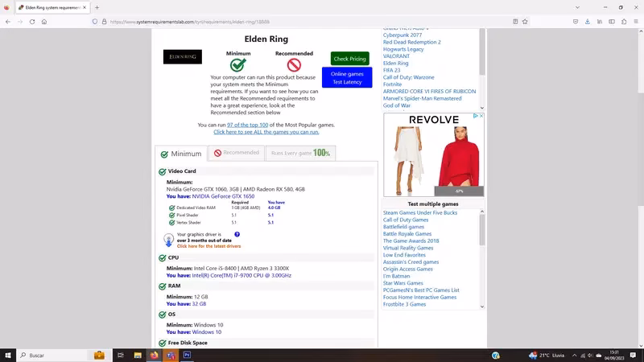This screenshot has width=644, height=362.
Task: Open the Pocket save icon
Action: coord(576,22)
